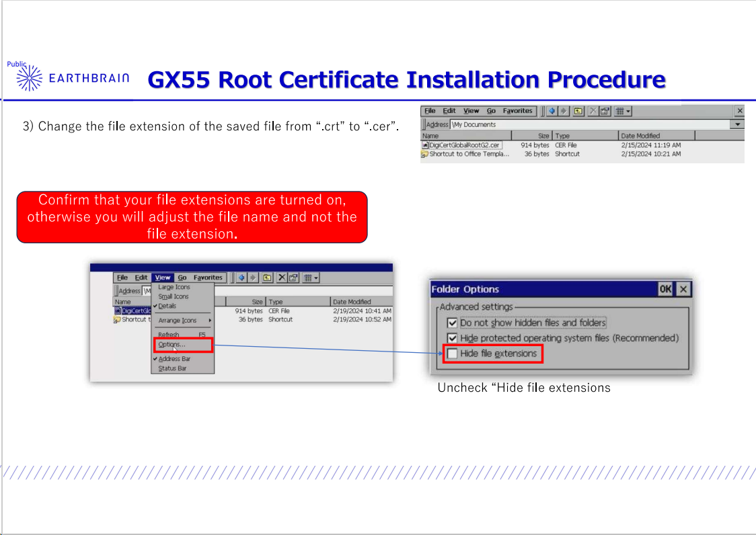Click Properties icon in window with open View menu
The image size is (756, 535).
[293, 278]
